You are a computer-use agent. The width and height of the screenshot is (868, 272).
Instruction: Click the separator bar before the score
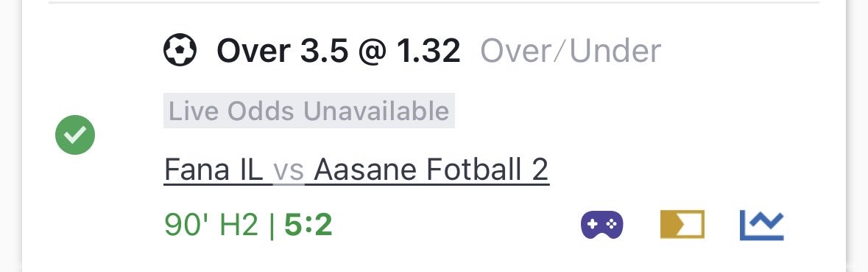[271, 226]
